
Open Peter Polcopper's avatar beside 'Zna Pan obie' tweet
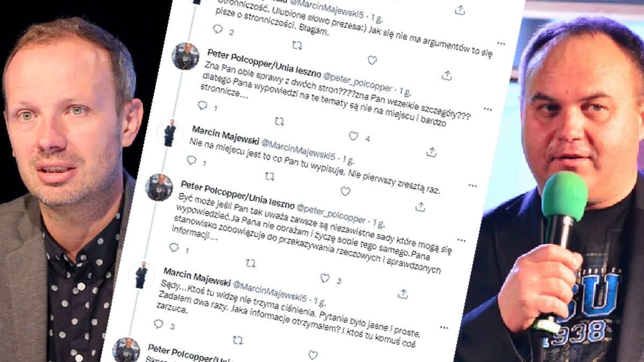click(x=186, y=56)
